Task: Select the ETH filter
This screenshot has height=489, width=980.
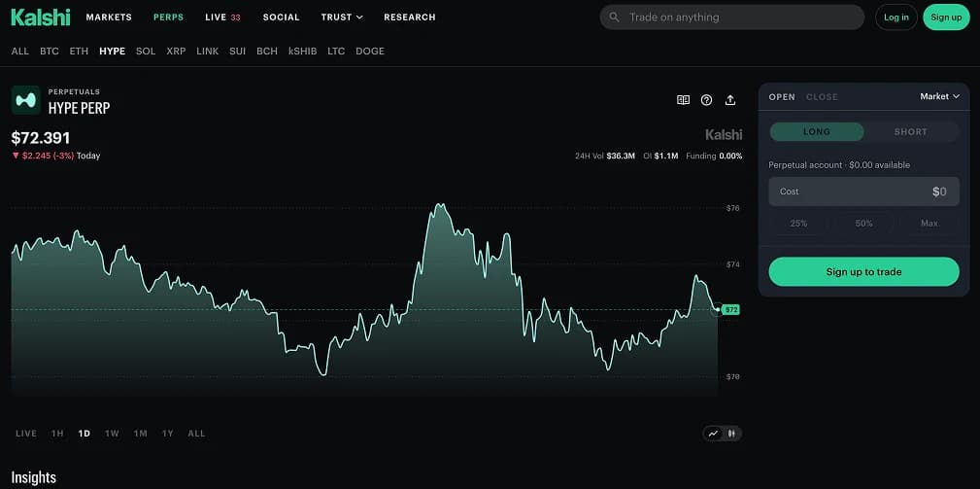Action: pyautogui.click(x=79, y=52)
